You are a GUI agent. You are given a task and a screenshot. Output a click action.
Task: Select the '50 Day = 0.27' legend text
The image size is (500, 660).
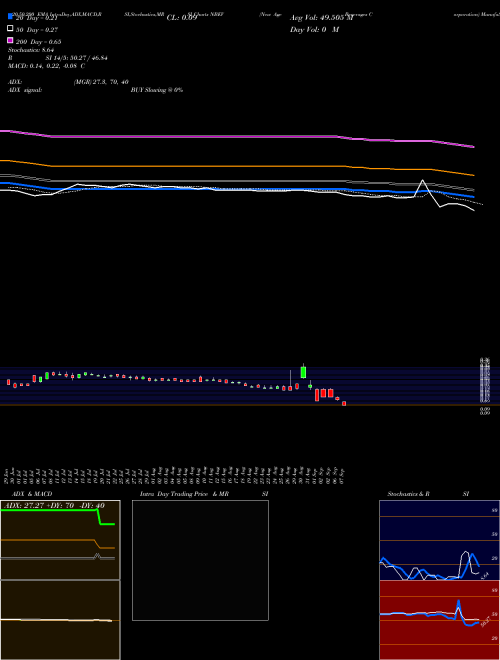[x=37, y=30]
